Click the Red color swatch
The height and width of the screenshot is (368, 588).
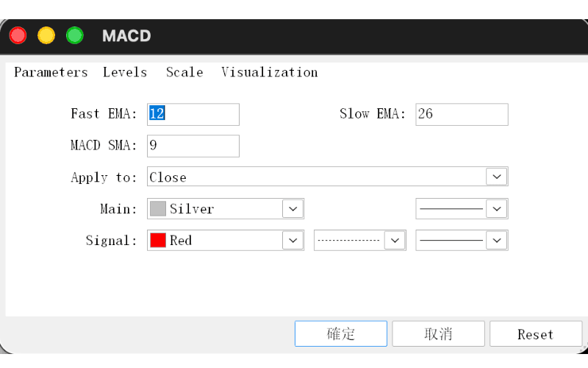pyautogui.click(x=158, y=241)
